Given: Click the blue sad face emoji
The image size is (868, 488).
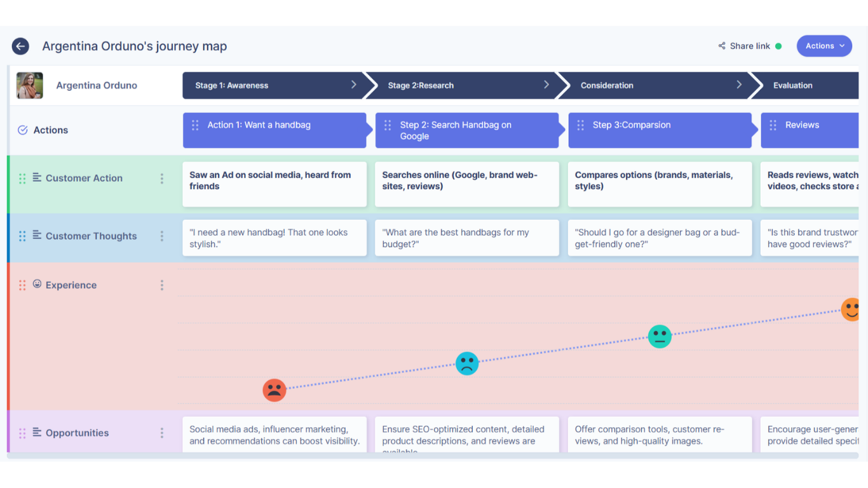Looking at the screenshot, I should 467,363.
